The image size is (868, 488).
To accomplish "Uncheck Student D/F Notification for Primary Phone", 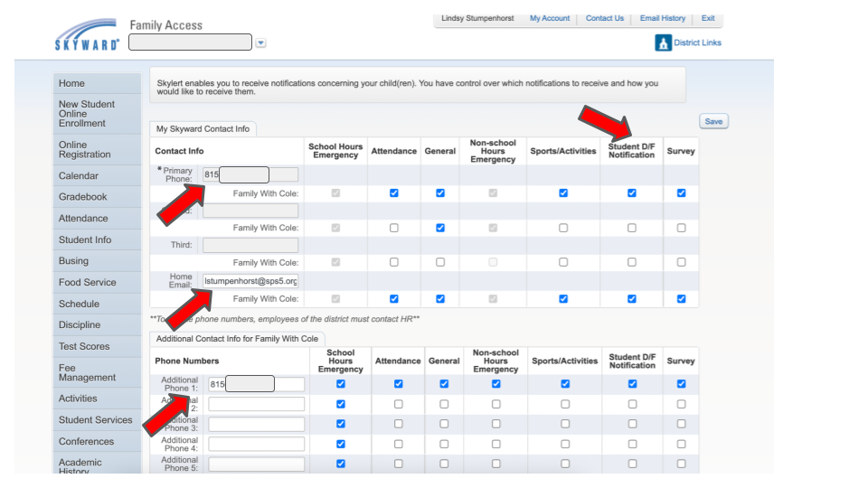I will (632, 193).
